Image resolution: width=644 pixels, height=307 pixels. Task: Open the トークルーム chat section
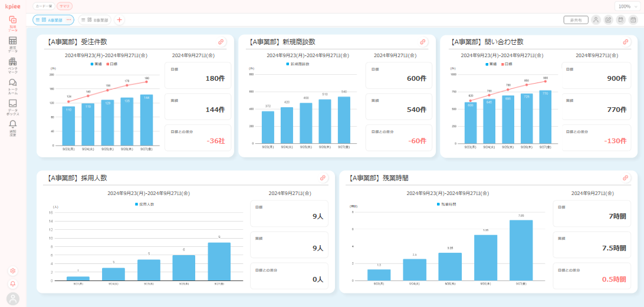[12, 85]
